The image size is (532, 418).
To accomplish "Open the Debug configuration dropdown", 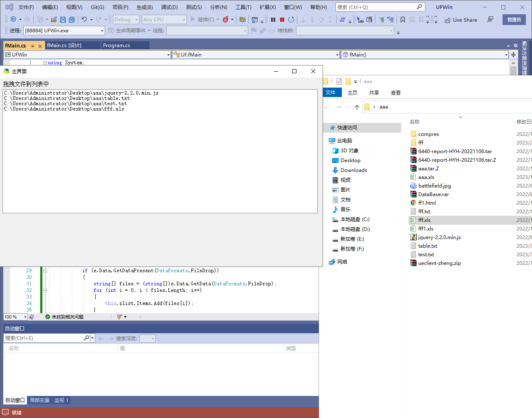I will click(x=126, y=19).
